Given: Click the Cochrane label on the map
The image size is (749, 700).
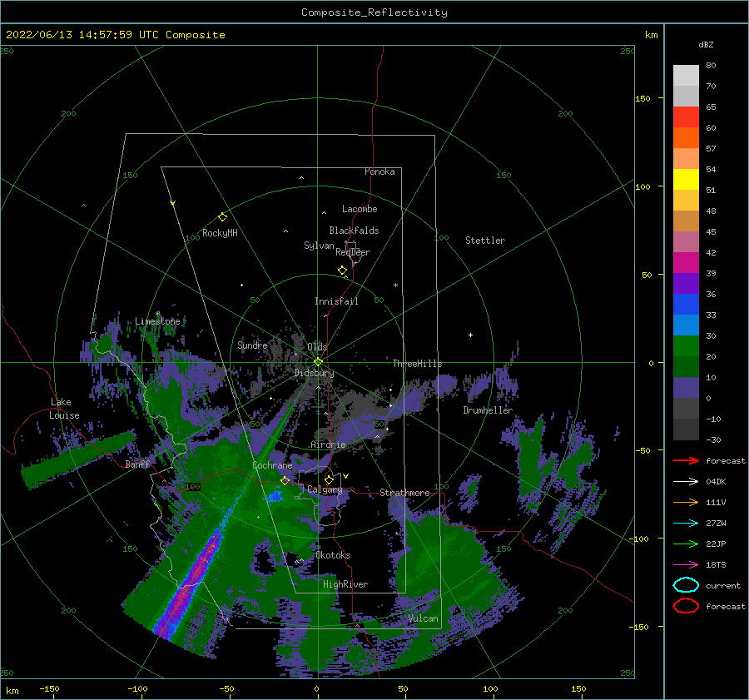Looking at the screenshot, I should coord(272,465).
